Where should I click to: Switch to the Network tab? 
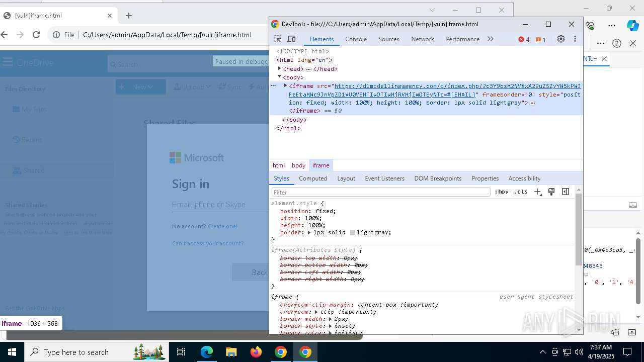tap(423, 39)
